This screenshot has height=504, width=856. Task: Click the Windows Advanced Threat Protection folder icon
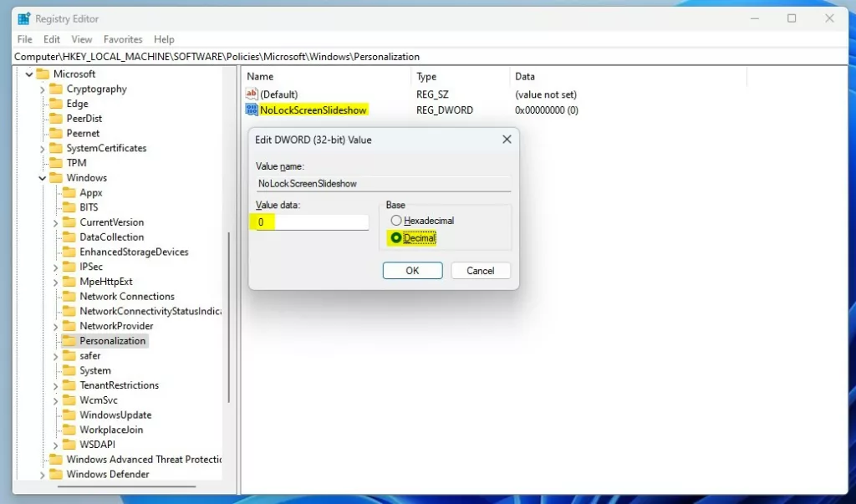(x=56, y=459)
